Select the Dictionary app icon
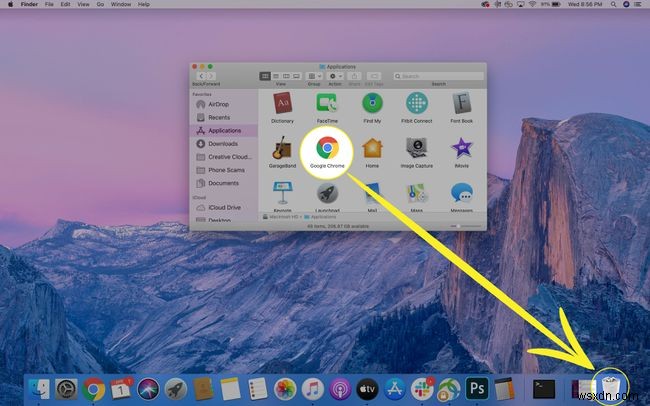Image resolution: width=650 pixels, height=406 pixels. 283,103
